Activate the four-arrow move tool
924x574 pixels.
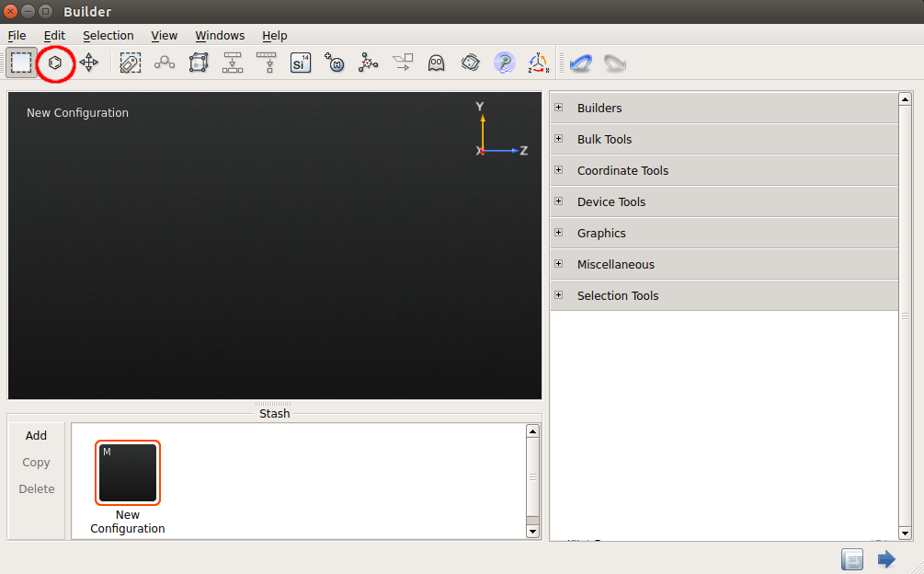[x=89, y=63]
